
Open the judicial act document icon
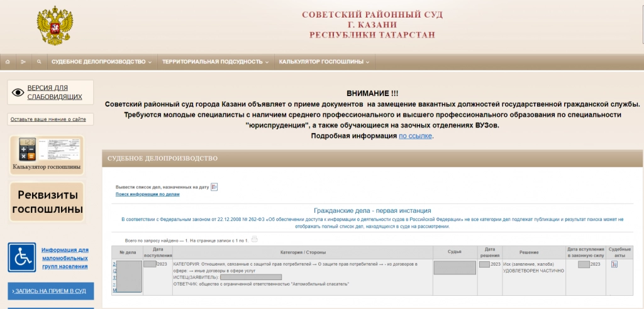tap(614, 264)
